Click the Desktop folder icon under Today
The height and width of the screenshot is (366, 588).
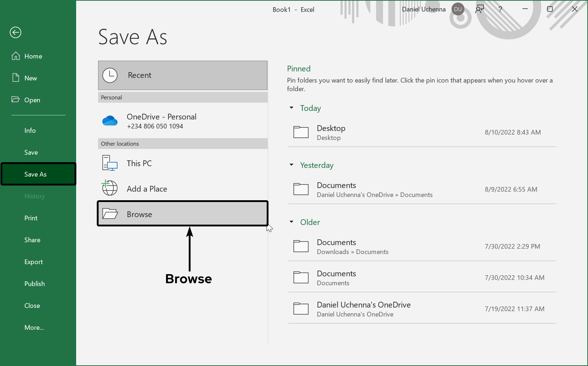coord(301,132)
